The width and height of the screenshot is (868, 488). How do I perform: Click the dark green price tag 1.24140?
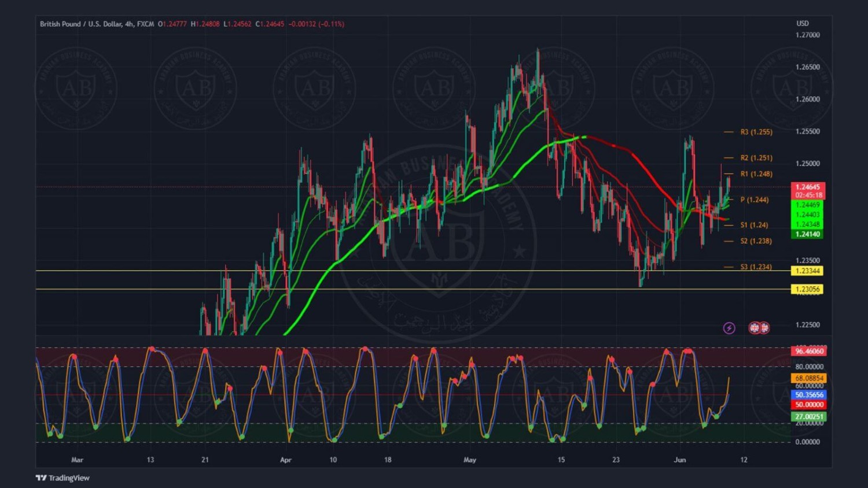(807, 234)
